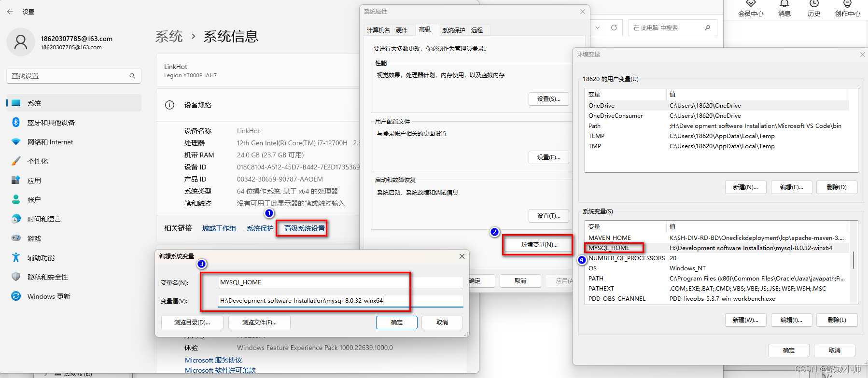Click the user account avatar icon
Screen dimensions: 868x378
coord(21,42)
